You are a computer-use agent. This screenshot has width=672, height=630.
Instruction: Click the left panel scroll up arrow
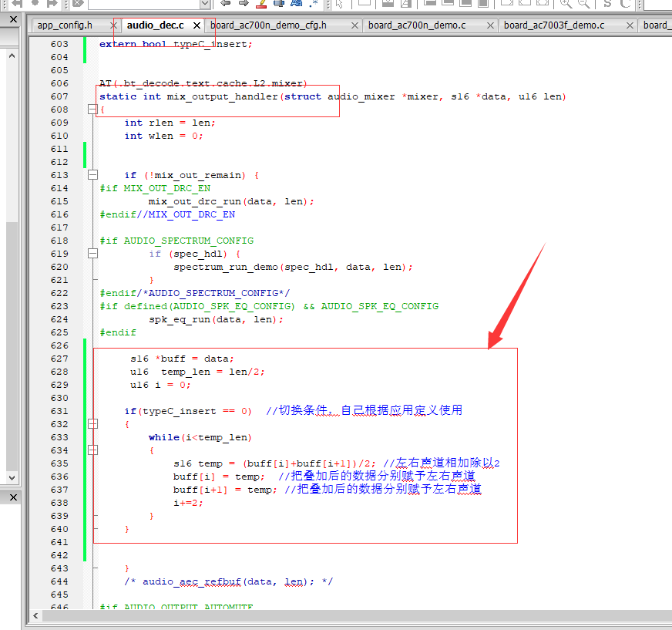12,56
